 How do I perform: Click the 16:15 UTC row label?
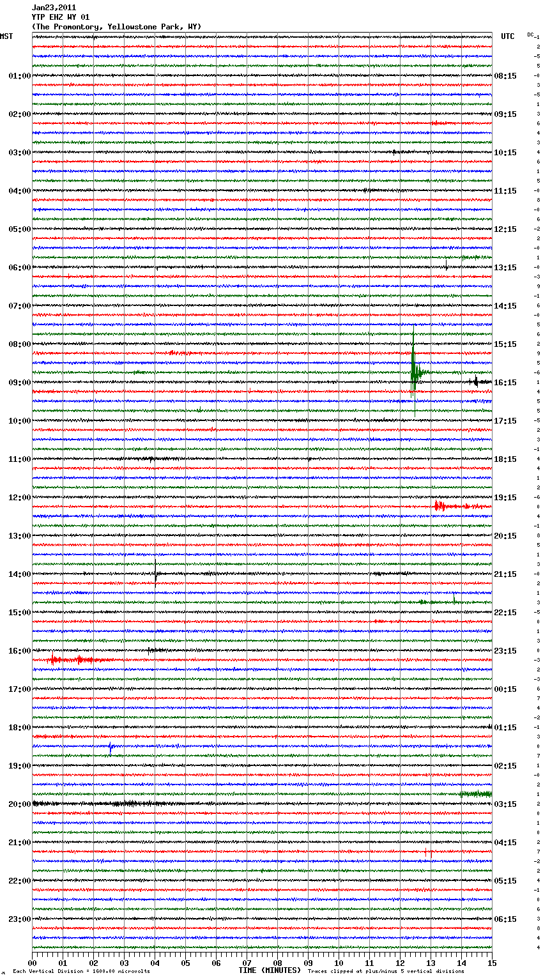tap(505, 383)
